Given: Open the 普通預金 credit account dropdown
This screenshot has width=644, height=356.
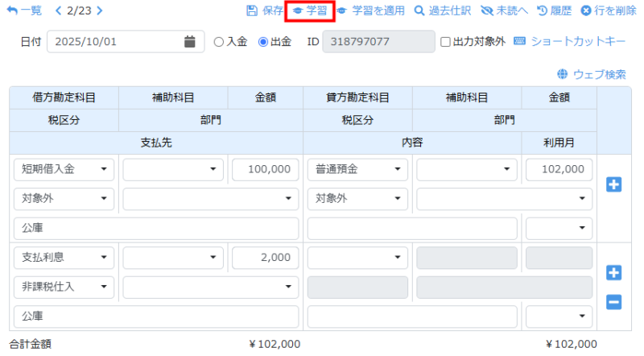Looking at the screenshot, I should [x=357, y=170].
